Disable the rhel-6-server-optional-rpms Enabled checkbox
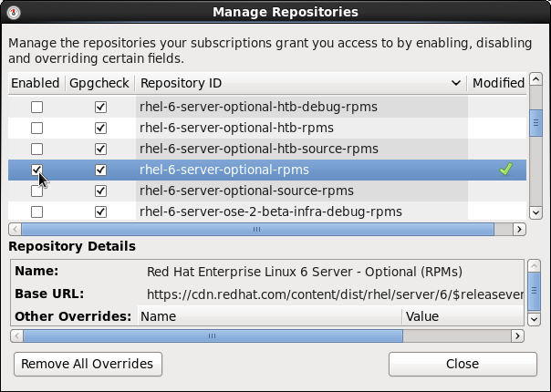The height and width of the screenshot is (392, 551). [x=36, y=170]
